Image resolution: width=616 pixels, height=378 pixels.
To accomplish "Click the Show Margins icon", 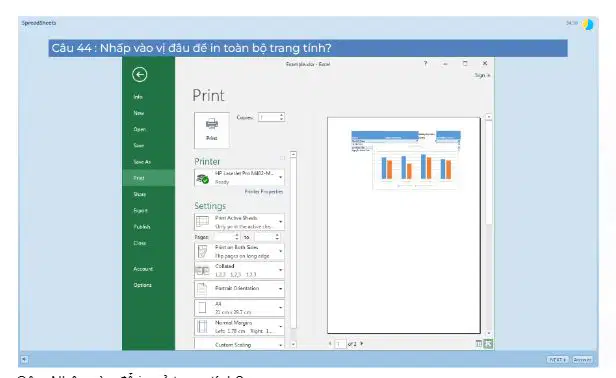I will [x=479, y=344].
